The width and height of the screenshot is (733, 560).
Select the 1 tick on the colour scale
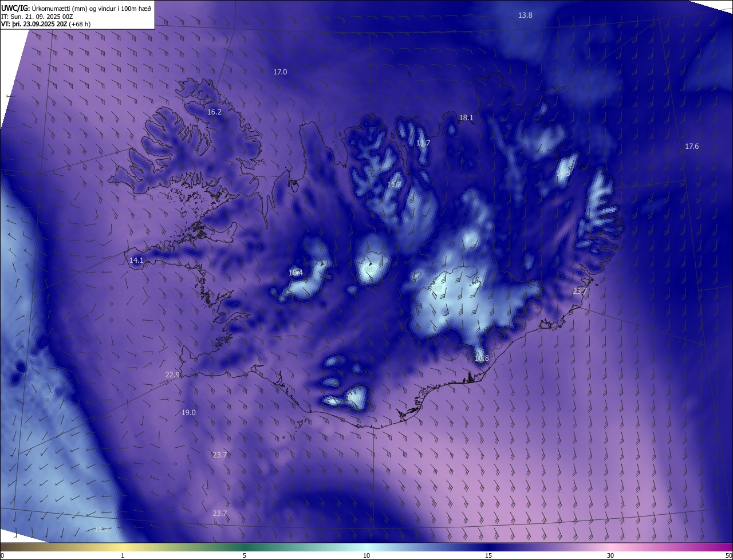coord(123,555)
